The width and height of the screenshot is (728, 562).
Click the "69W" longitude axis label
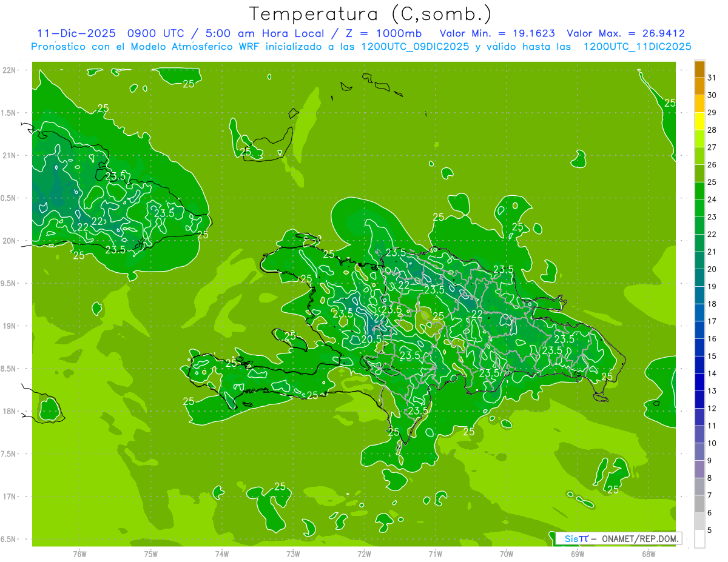click(578, 554)
